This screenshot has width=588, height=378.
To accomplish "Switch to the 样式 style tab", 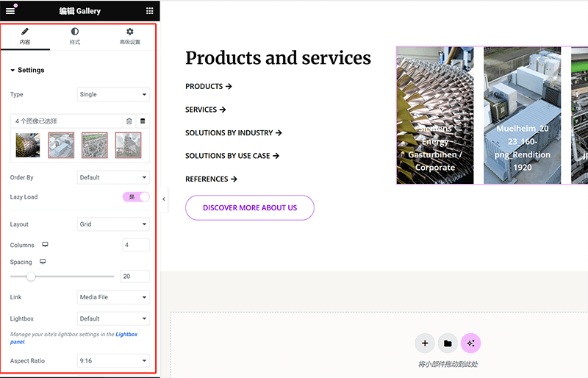I will [x=75, y=37].
